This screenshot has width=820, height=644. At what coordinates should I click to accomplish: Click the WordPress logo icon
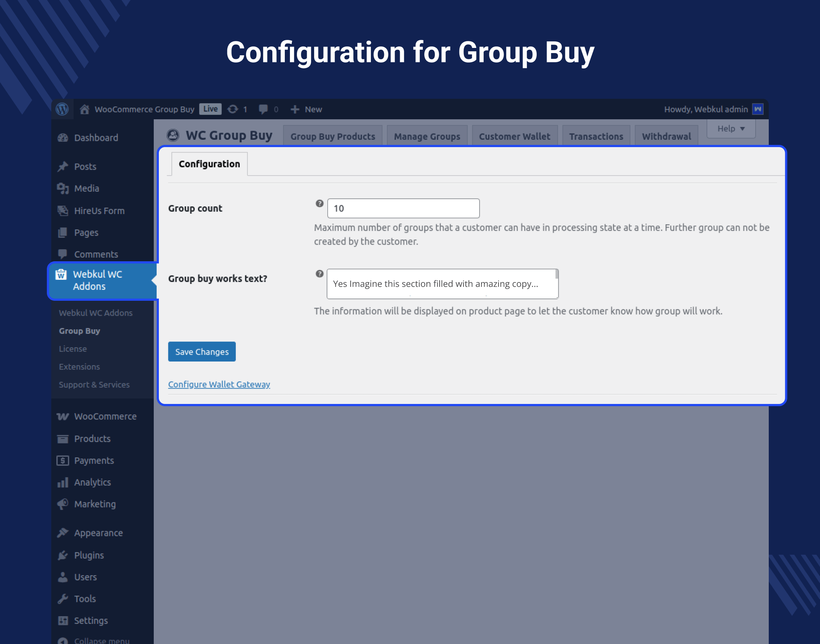pos(62,109)
